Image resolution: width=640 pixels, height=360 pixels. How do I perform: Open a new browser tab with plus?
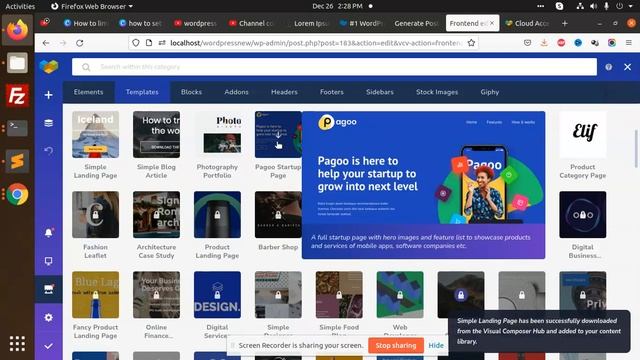point(564,23)
